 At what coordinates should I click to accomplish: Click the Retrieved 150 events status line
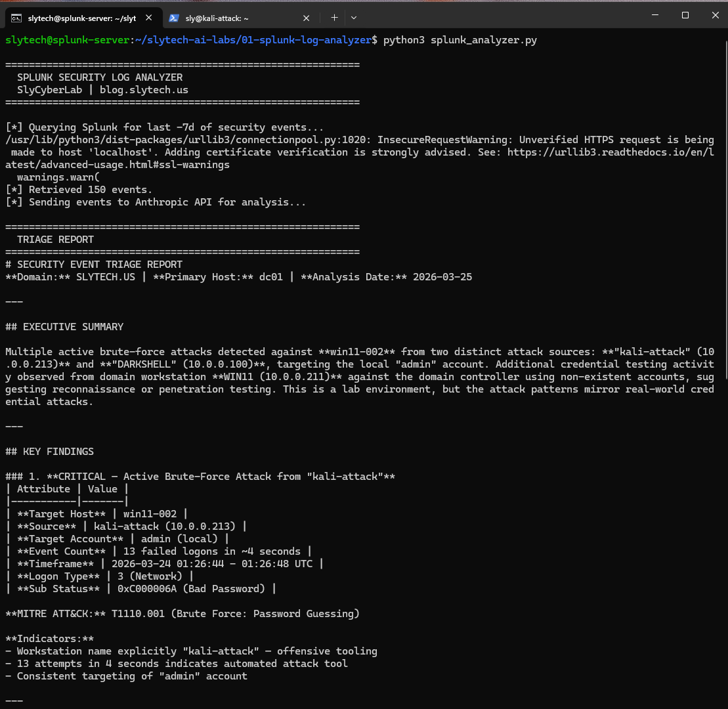pyautogui.click(x=78, y=189)
